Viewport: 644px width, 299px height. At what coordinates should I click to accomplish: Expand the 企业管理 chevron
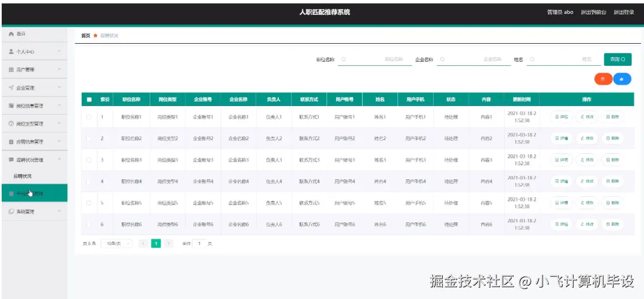[x=59, y=87]
